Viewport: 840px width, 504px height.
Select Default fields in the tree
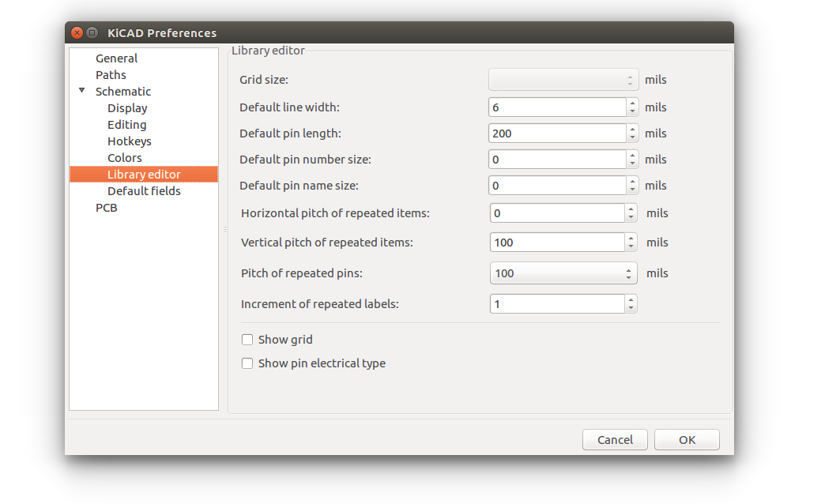tap(144, 191)
